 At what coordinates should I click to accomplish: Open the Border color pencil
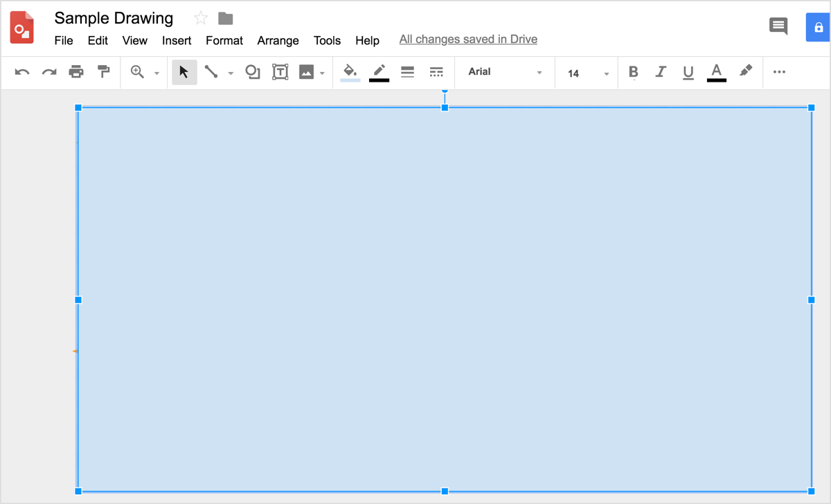[379, 72]
